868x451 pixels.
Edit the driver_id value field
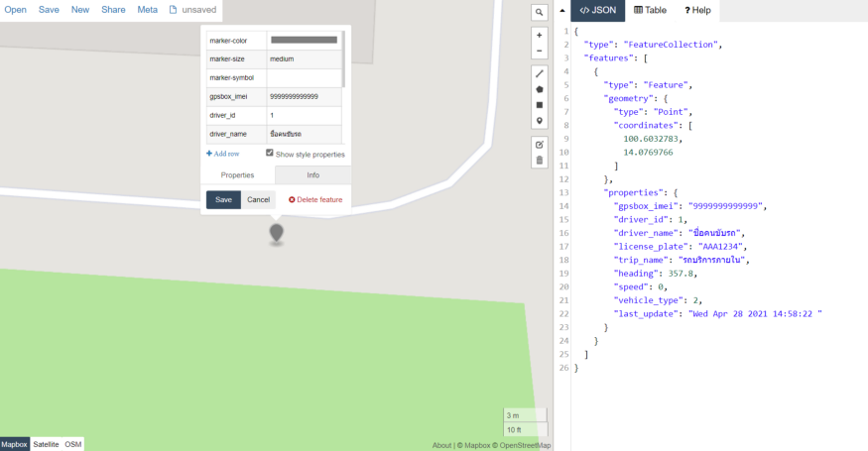304,115
